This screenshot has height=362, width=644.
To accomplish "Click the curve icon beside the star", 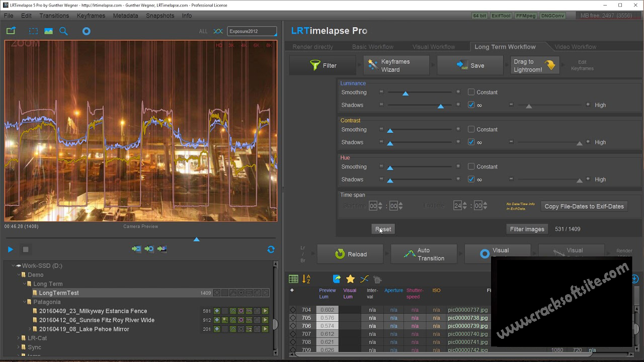I will [364, 279].
